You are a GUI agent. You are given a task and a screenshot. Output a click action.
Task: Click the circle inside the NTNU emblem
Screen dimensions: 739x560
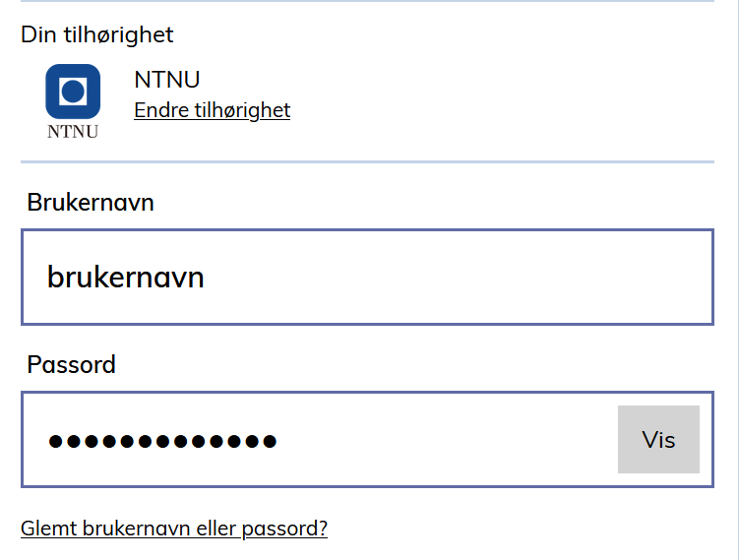coord(73,92)
